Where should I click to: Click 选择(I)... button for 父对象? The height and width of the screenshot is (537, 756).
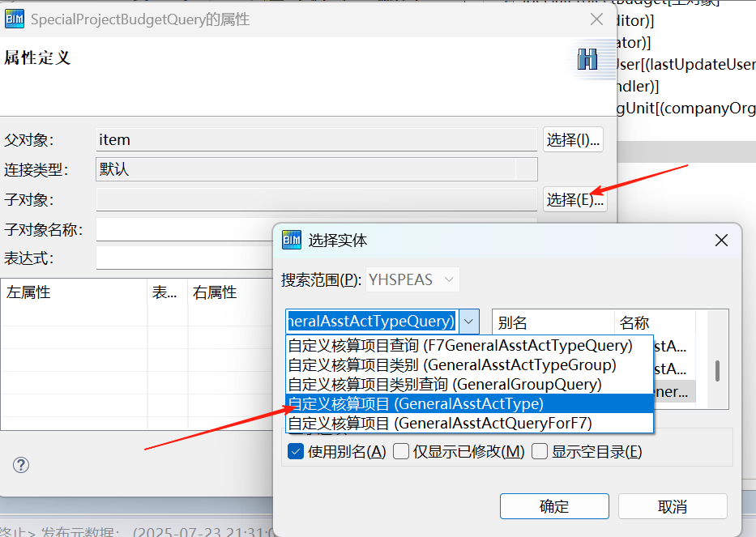[573, 139]
